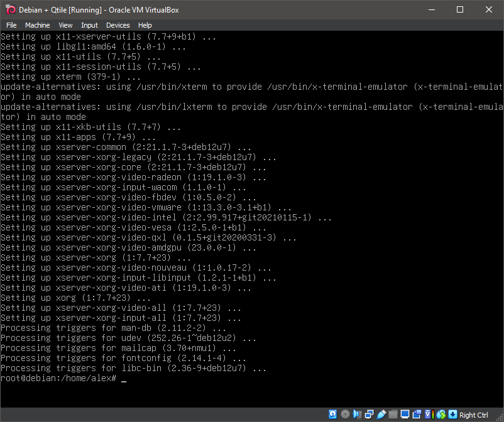Image resolution: width=504 pixels, height=422 pixels.
Task: Select the USB devices icon in status bar
Action: point(380,414)
